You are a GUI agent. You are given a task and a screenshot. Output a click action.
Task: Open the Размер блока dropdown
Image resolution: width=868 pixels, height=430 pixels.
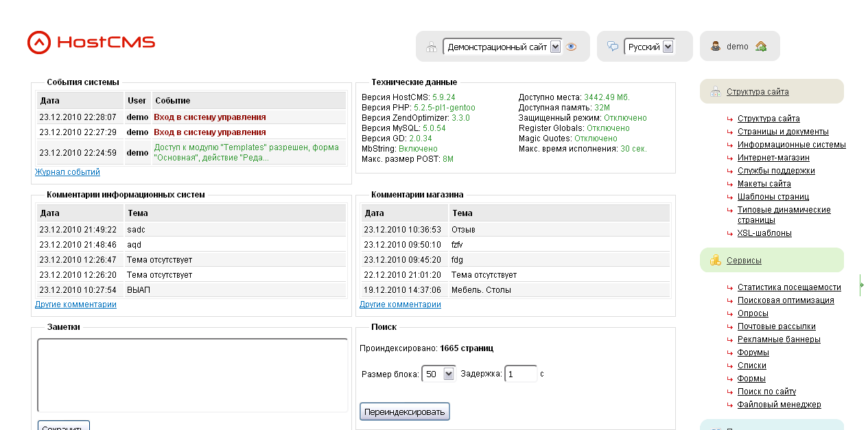439,374
